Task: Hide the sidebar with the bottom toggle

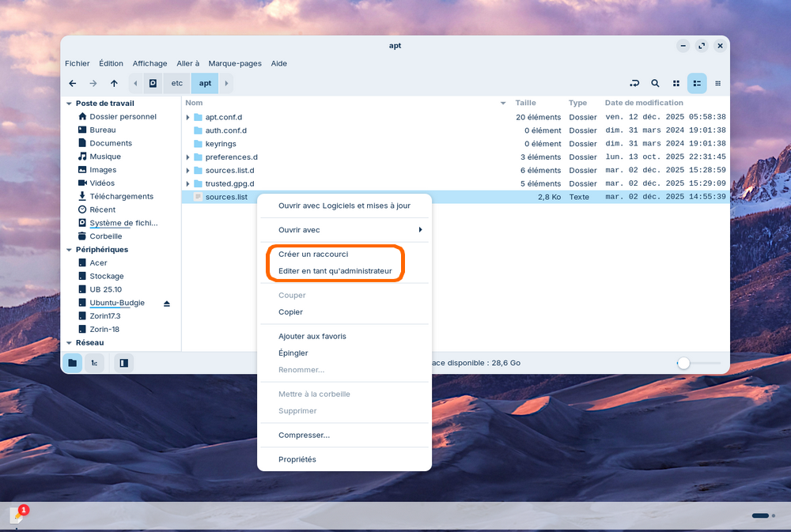Action: click(123, 363)
